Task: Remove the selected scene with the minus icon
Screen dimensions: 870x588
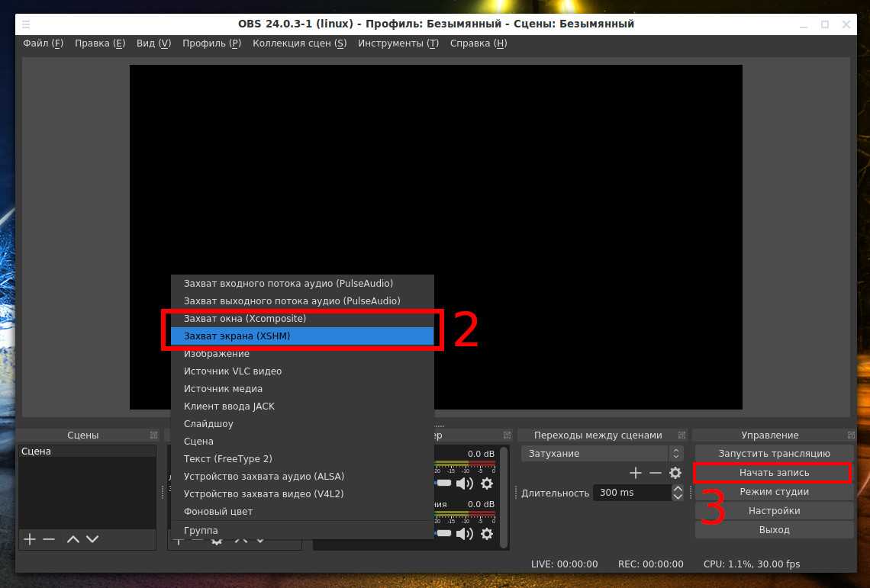Action: (49, 539)
